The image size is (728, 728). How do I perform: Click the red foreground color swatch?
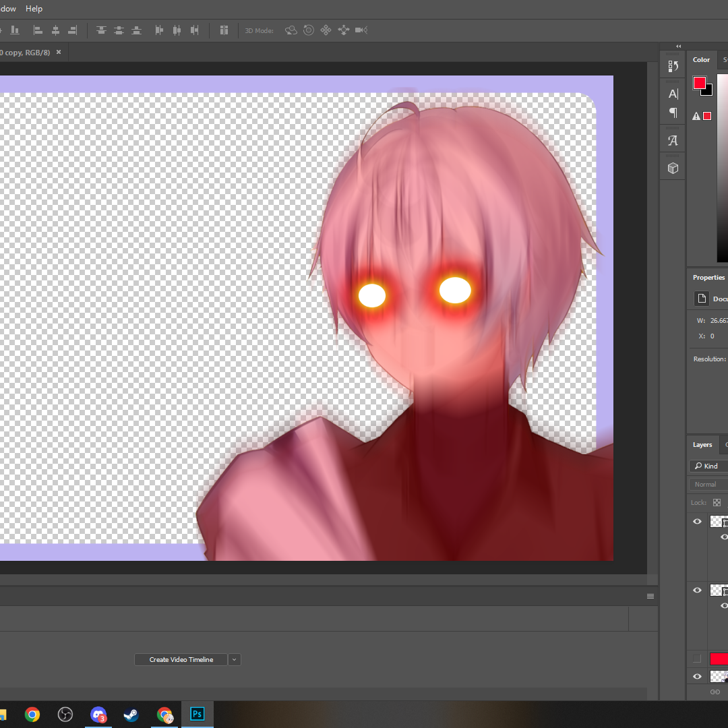point(699,83)
